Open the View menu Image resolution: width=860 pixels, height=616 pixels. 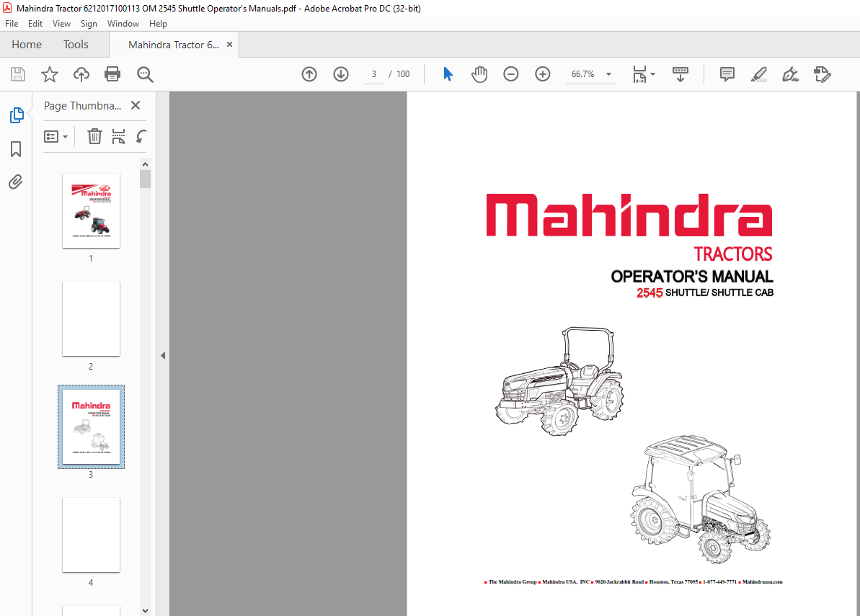tap(61, 24)
